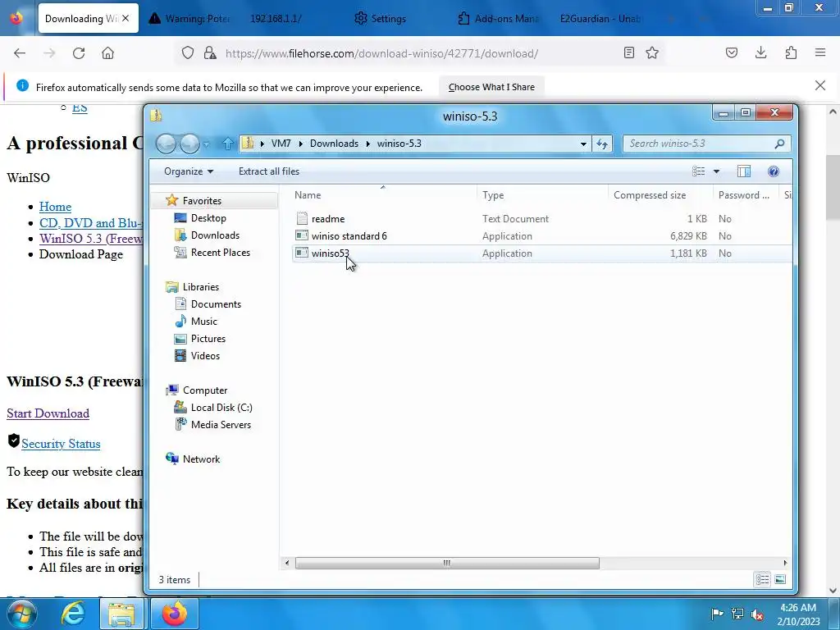Open Explorer help icon

click(773, 171)
